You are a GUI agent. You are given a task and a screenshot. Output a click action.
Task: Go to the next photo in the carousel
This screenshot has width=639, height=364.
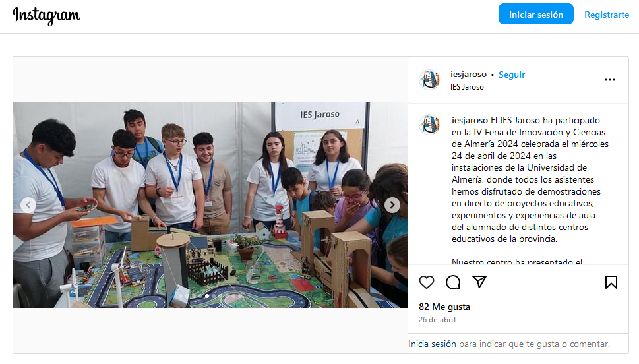pyautogui.click(x=392, y=205)
